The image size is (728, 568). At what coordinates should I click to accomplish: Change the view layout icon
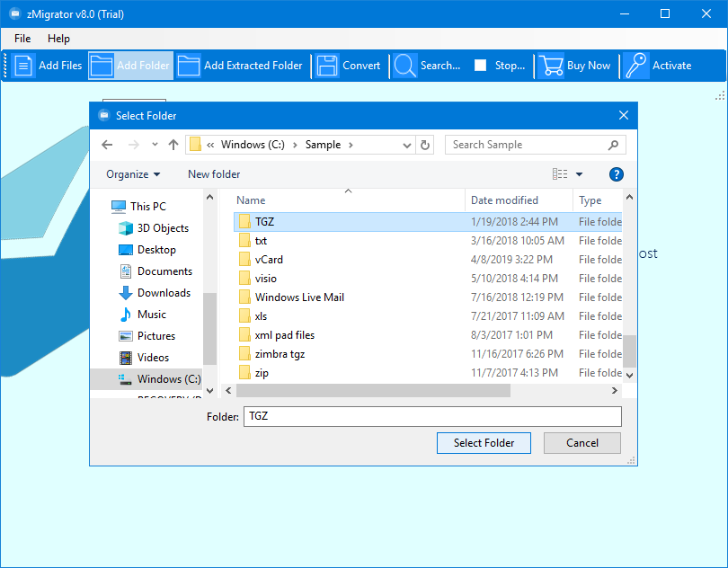coord(560,174)
